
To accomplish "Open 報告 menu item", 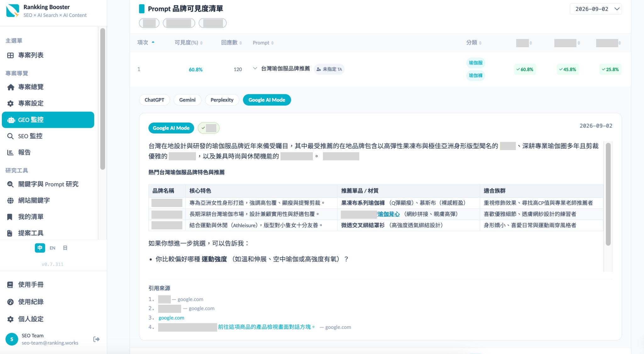I will 48,152.
